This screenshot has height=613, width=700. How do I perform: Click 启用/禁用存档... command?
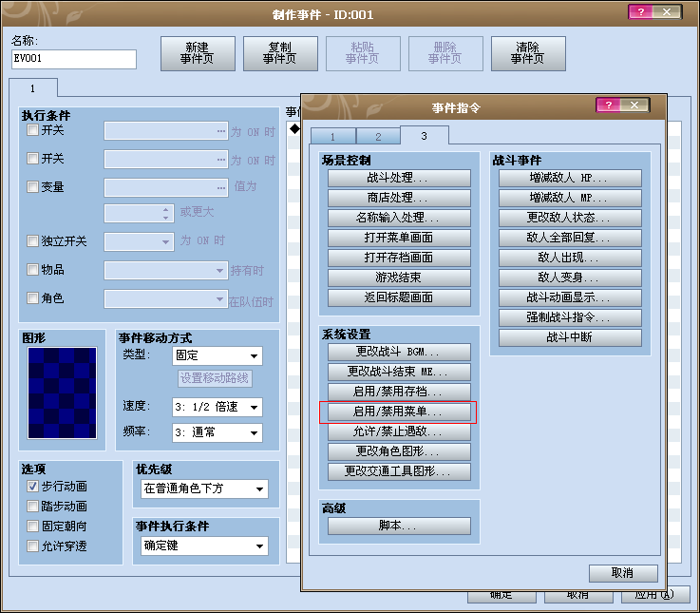click(399, 392)
